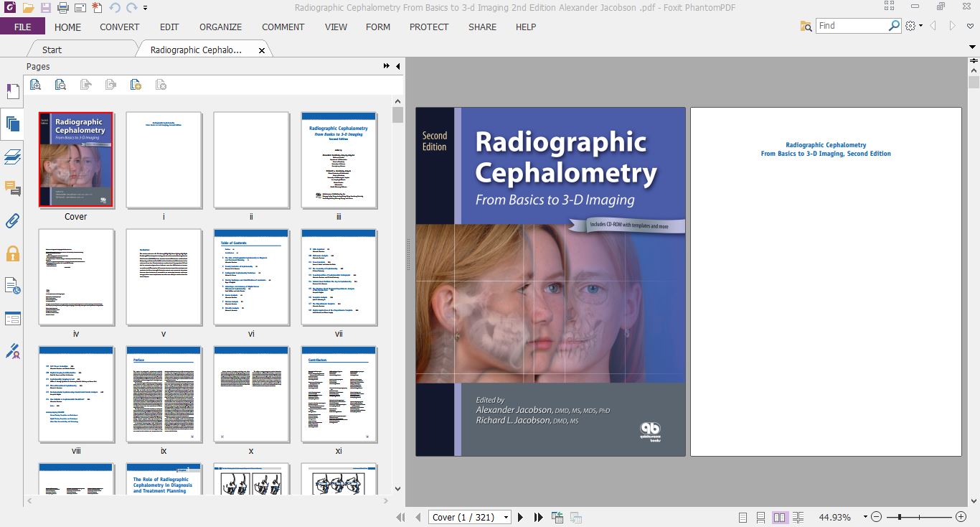
Task: Open the zoom percentage dropdown
Action: 865,517
